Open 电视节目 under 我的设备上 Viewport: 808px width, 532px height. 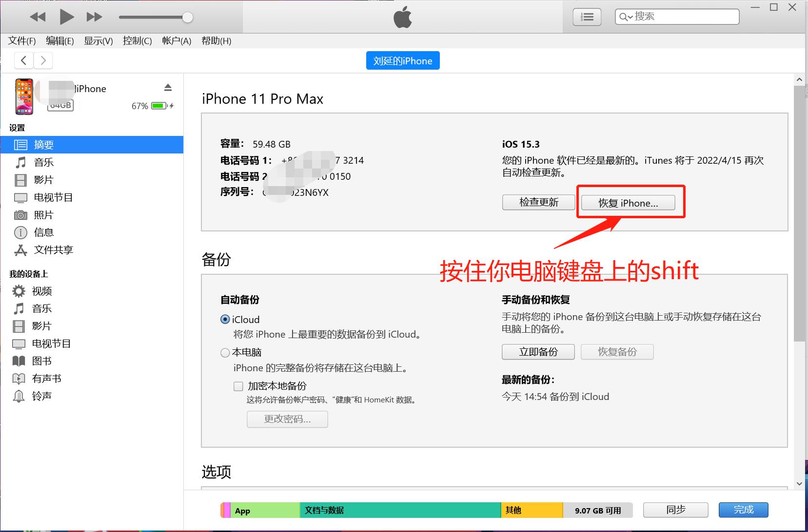[x=92, y=343]
